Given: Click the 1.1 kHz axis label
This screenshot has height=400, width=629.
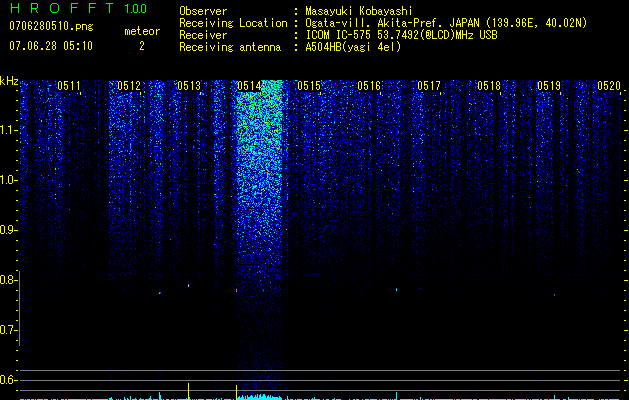Looking at the screenshot, I should (x=8, y=130).
